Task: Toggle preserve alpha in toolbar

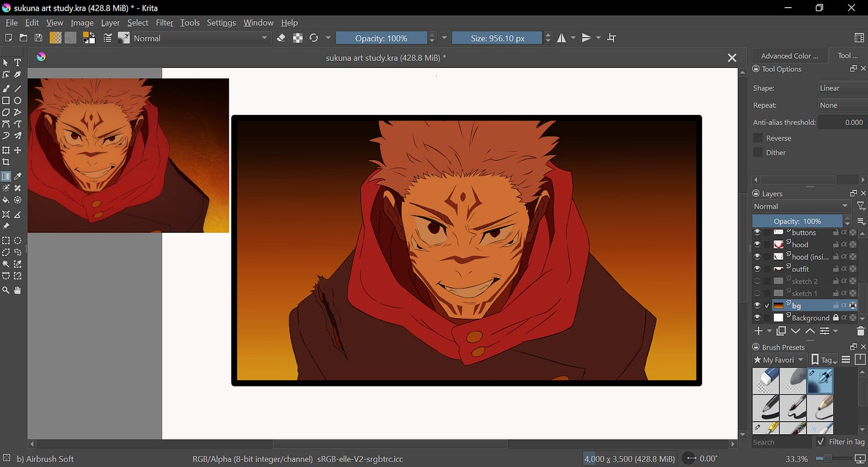Action: pyautogui.click(x=297, y=38)
